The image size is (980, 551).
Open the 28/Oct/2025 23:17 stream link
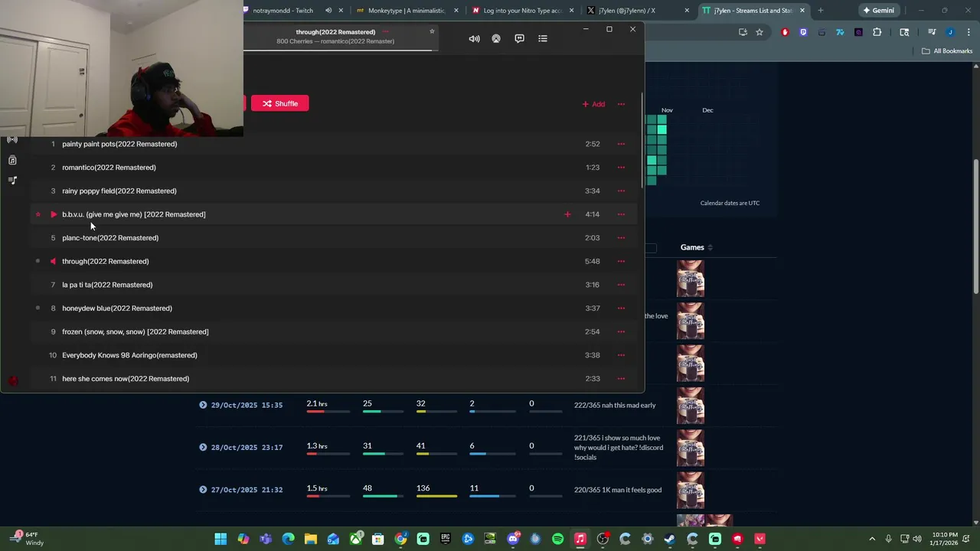point(247,447)
